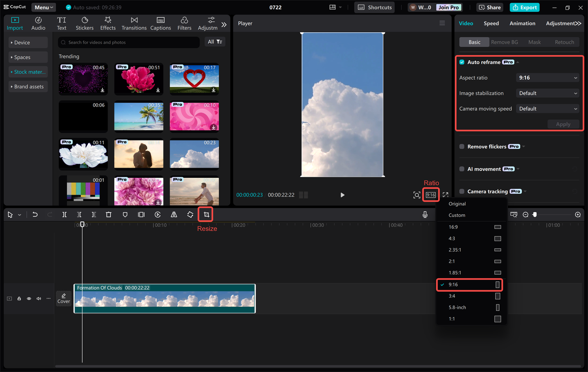Enable the Remove flickers option
The image size is (588, 372).
point(461,146)
